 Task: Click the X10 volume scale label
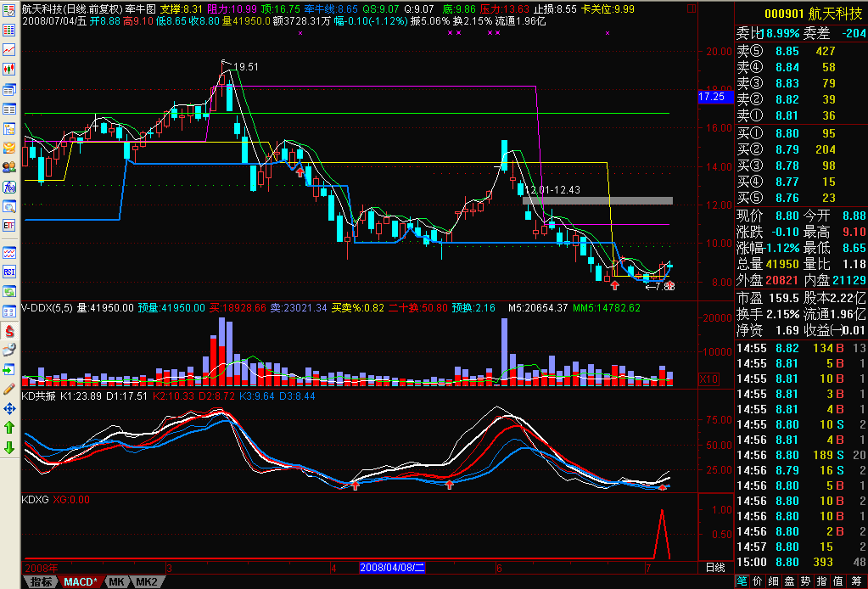coord(709,379)
